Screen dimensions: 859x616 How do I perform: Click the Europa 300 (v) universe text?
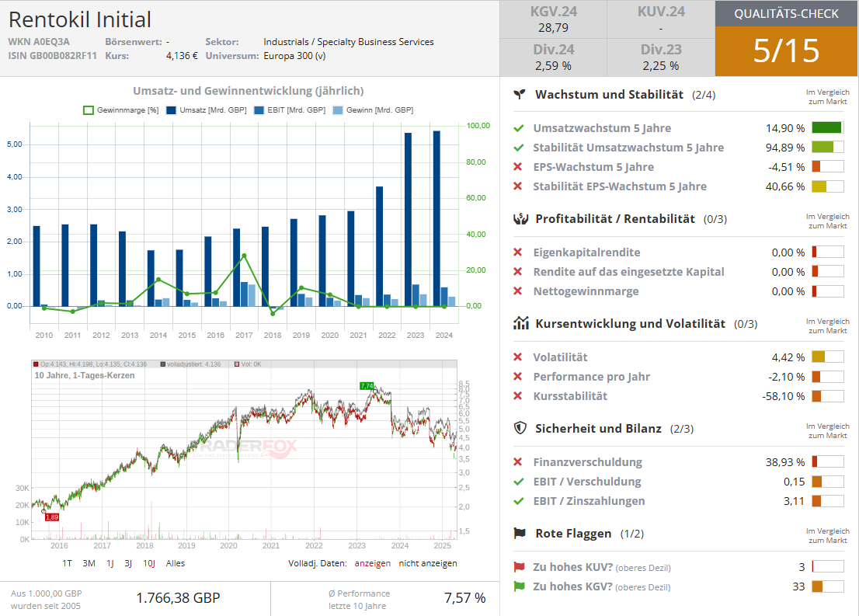click(294, 56)
